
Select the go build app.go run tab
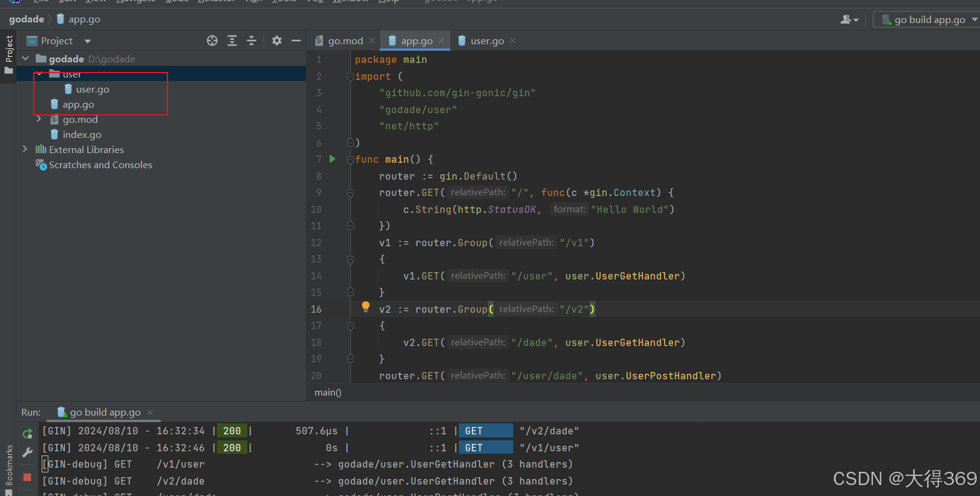(105, 412)
